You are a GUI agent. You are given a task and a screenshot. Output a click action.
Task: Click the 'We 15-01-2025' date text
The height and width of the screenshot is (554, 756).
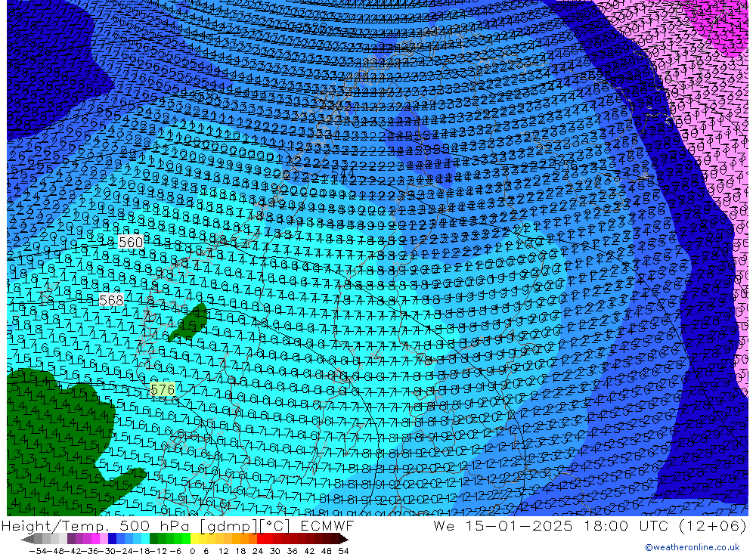tap(503, 525)
